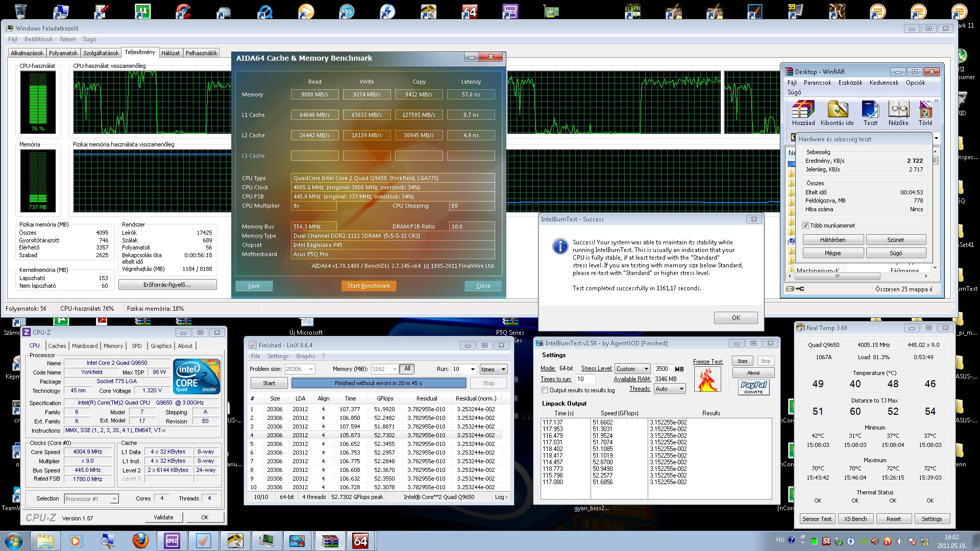Switch to Hálózat tab in Task Manager
Viewport: 980px width, 551px height.
[x=170, y=53]
